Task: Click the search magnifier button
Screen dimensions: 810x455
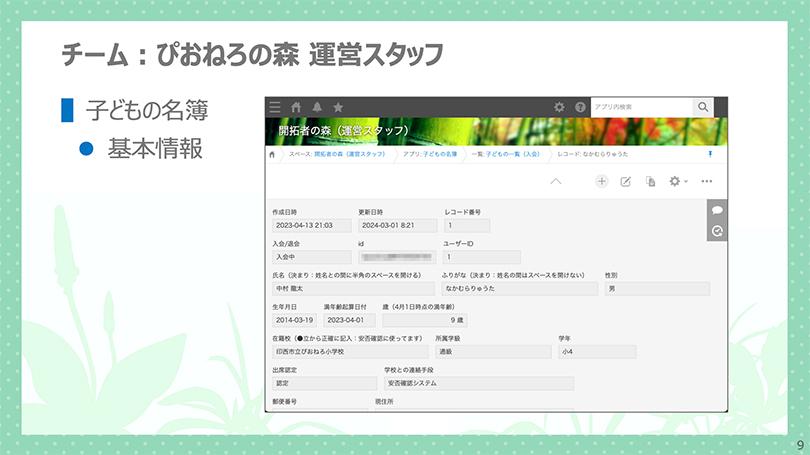Action: click(704, 107)
